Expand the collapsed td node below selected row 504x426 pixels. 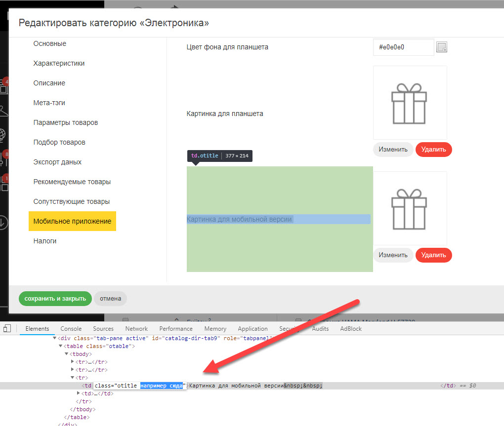(79, 393)
